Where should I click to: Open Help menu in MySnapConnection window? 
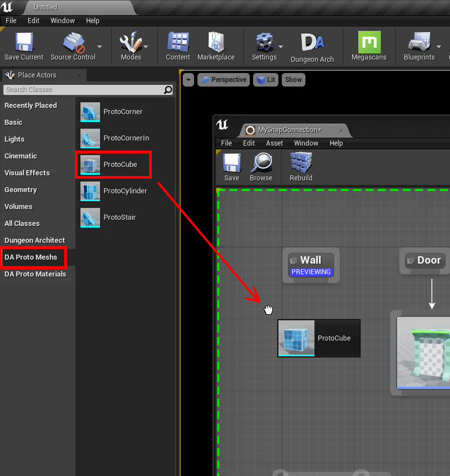[336, 143]
